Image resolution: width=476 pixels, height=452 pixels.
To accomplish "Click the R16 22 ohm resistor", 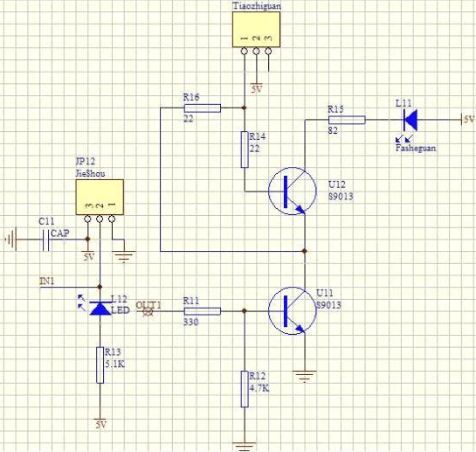I will tap(203, 108).
